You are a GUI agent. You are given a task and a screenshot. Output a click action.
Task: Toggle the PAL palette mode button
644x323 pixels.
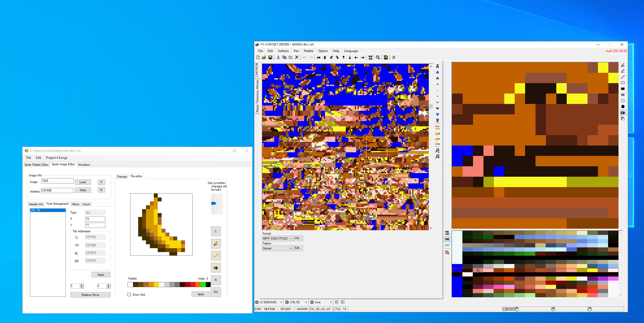click(447, 239)
